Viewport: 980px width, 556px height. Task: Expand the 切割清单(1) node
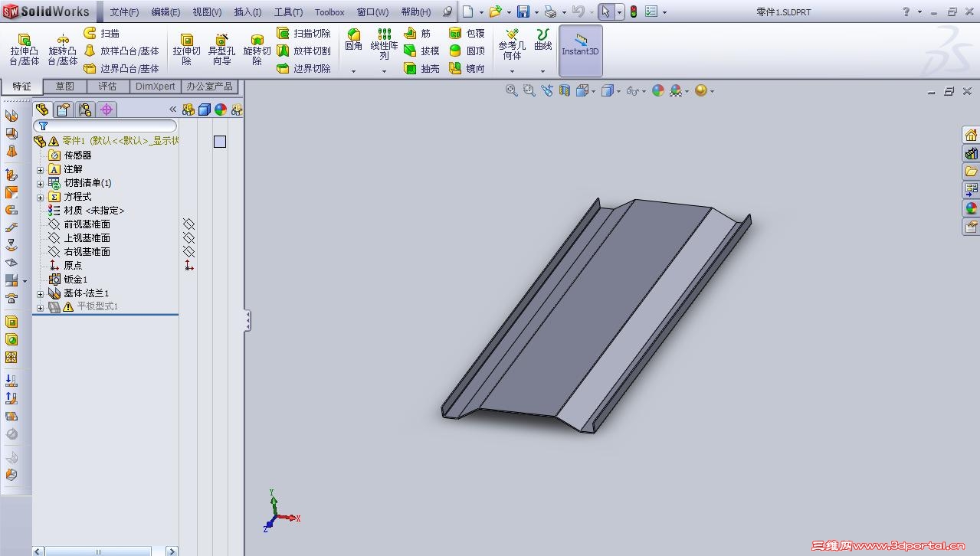[x=41, y=183]
